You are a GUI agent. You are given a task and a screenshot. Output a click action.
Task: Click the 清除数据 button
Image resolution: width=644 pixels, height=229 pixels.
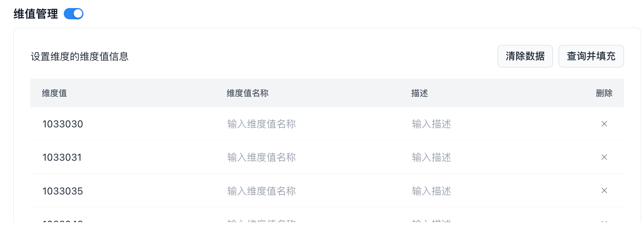(525, 56)
